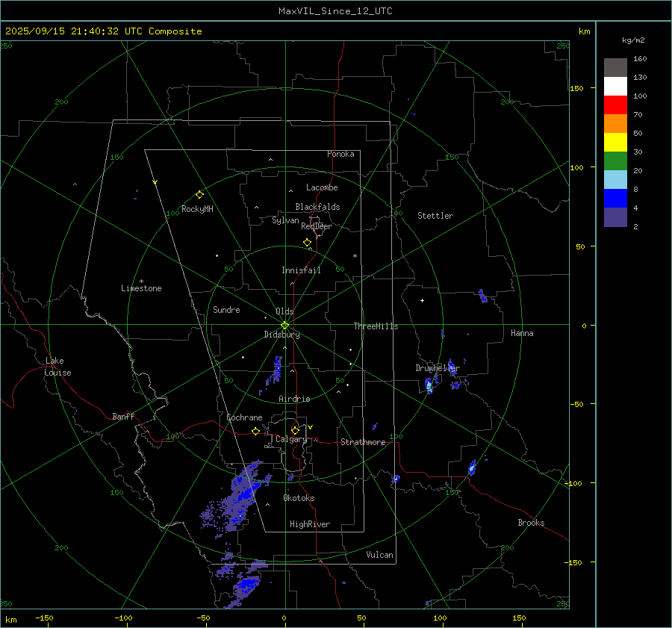
Task: Pick the orange 50-70 legend swatch
Action: tap(615, 124)
